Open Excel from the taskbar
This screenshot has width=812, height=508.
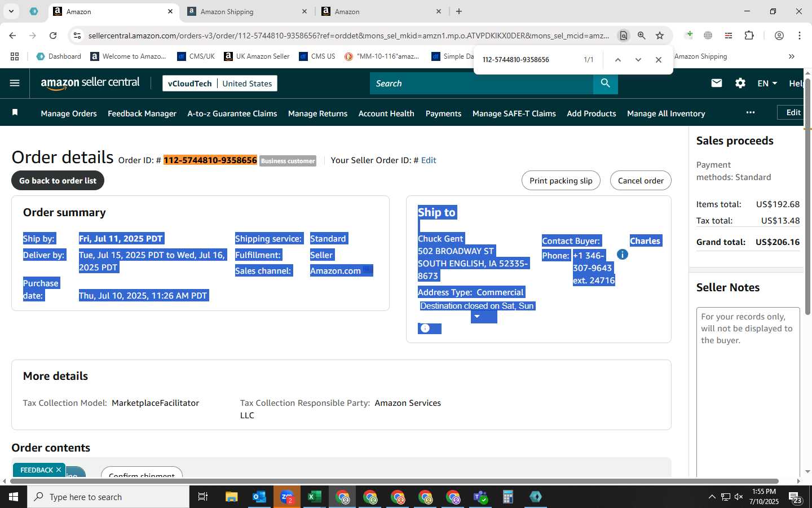(x=314, y=497)
